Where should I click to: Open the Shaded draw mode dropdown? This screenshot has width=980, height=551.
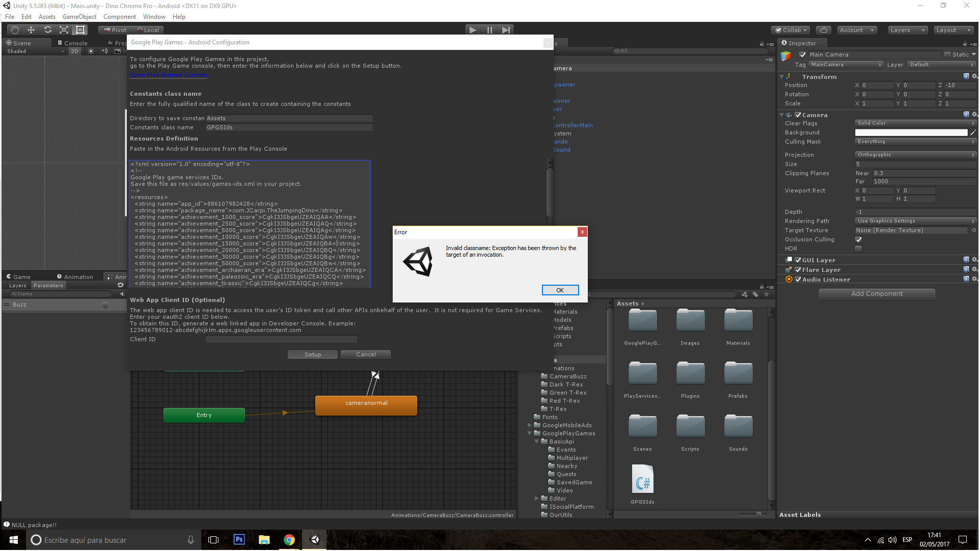click(x=35, y=51)
